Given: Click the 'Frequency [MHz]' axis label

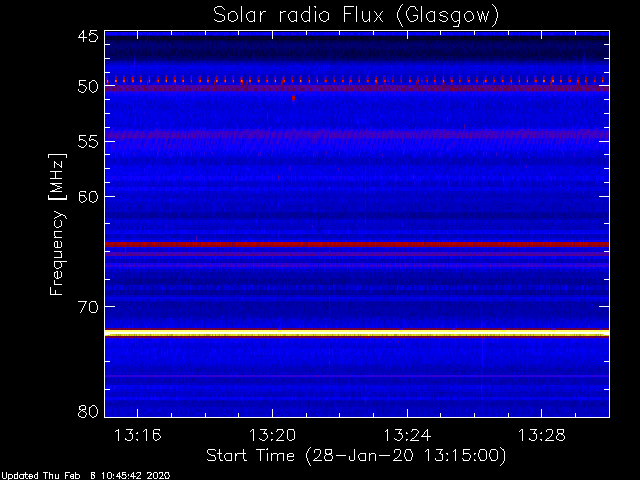Looking at the screenshot, I should pyautogui.click(x=57, y=224).
